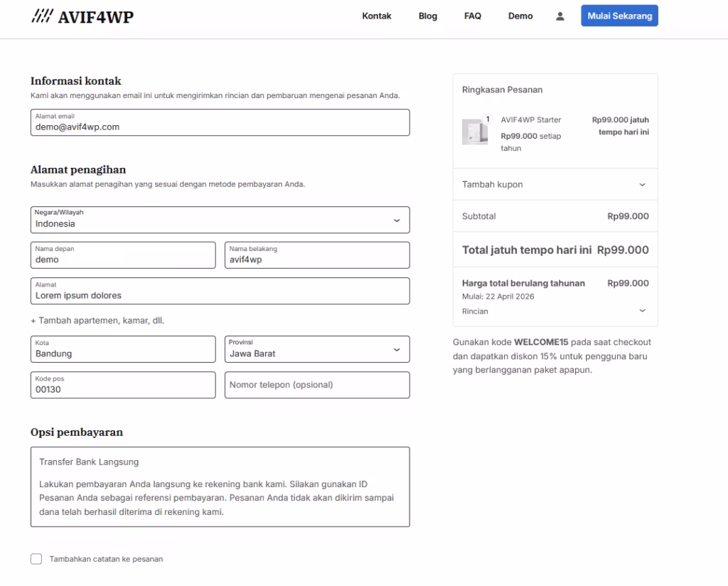Viewport: 728px width, 586px height.
Task: Focus the Nomor telepon (opsional) field
Action: click(317, 385)
